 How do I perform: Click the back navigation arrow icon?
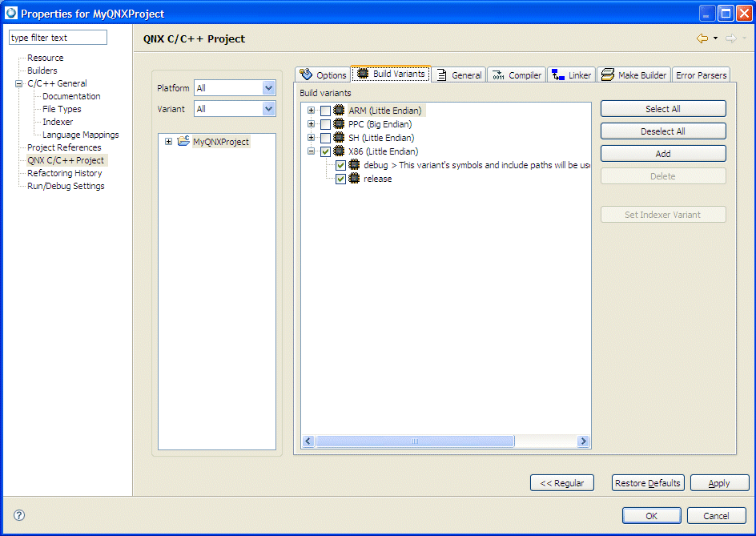pyautogui.click(x=702, y=38)
